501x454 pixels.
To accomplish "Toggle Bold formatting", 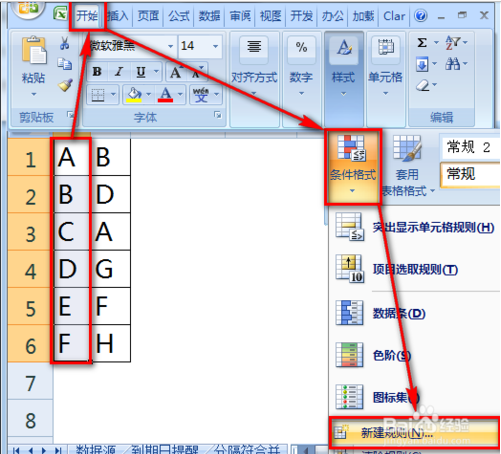I will (x=97, y=71).
